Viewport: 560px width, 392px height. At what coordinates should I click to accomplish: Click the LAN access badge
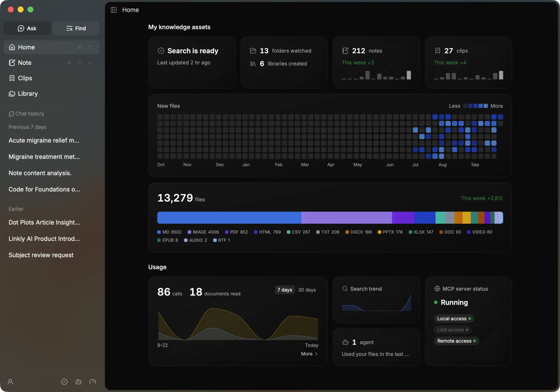(x=453, y=330)
